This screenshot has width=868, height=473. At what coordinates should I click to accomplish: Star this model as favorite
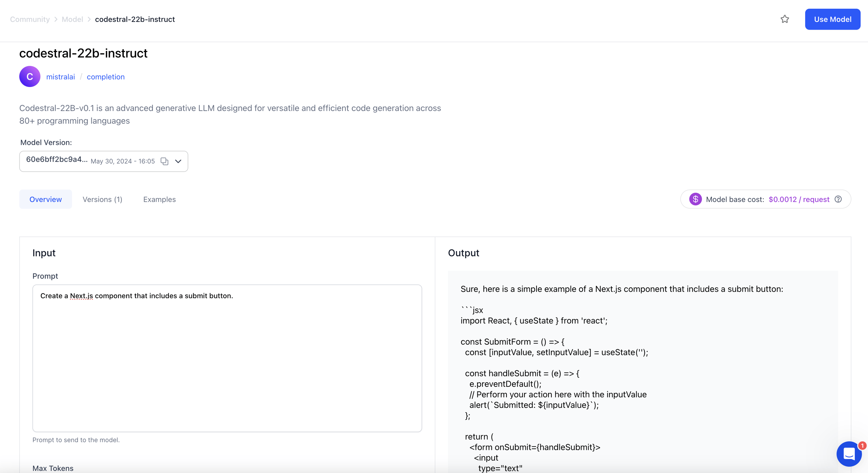click(x=784, y=19)
